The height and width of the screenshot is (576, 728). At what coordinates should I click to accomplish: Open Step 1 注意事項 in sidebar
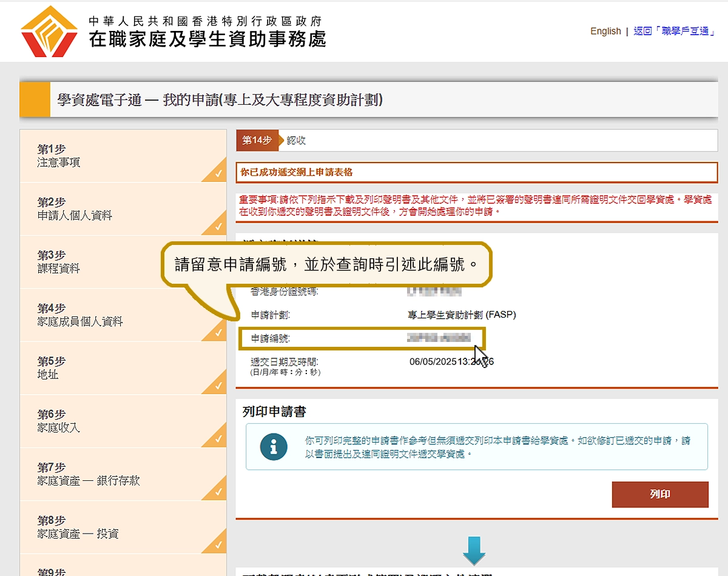tap(58, 156)
